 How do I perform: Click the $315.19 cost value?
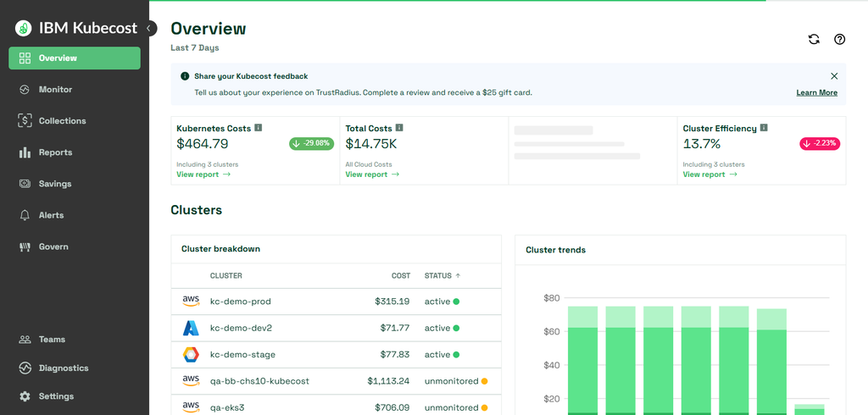click(392, 302)
